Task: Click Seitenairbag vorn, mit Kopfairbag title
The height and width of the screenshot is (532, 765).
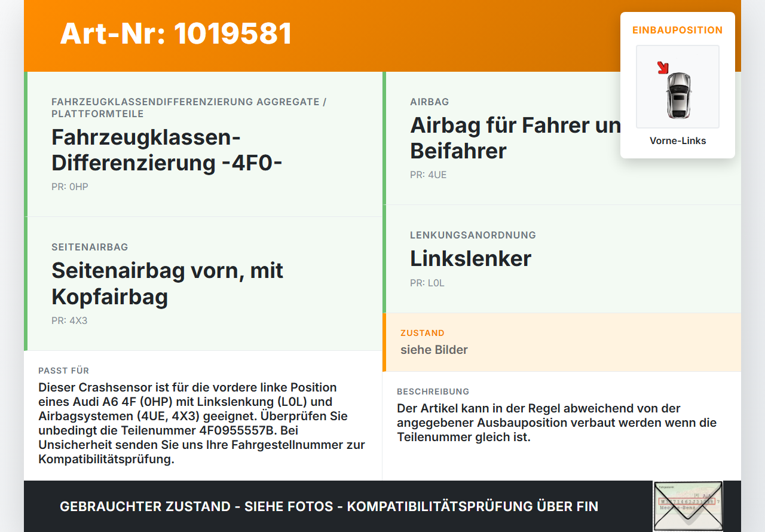Action: pyautogui.click(x=167, y=283)
